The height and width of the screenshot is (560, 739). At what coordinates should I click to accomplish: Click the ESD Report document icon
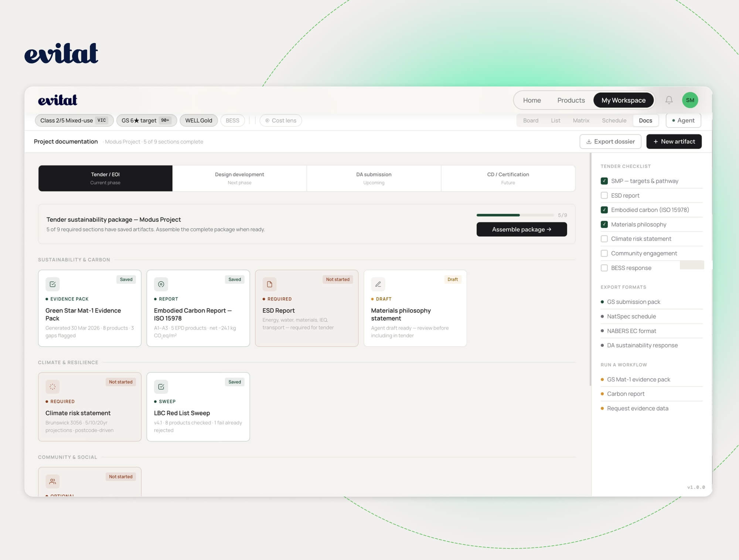(269, 284)
